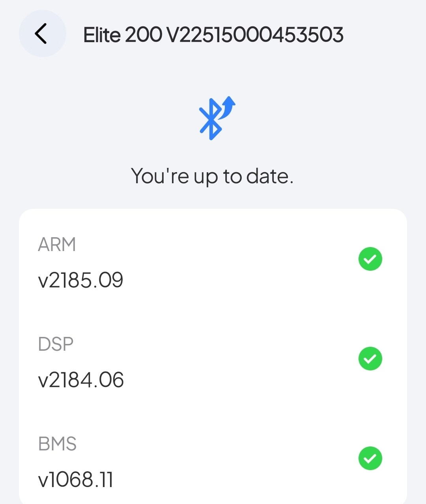
Task: Click the page header title text
Action: pyautogui.click(x=213, y=35)
